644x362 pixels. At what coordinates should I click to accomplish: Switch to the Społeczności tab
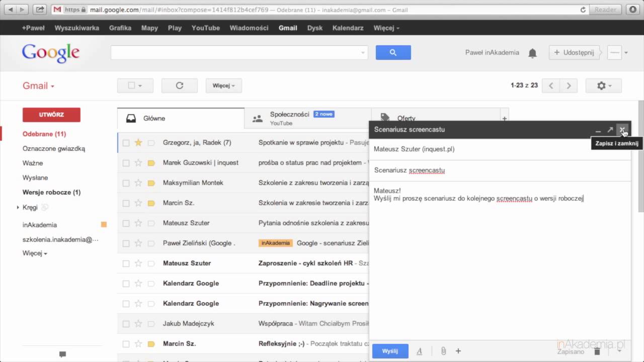(307, 119)
